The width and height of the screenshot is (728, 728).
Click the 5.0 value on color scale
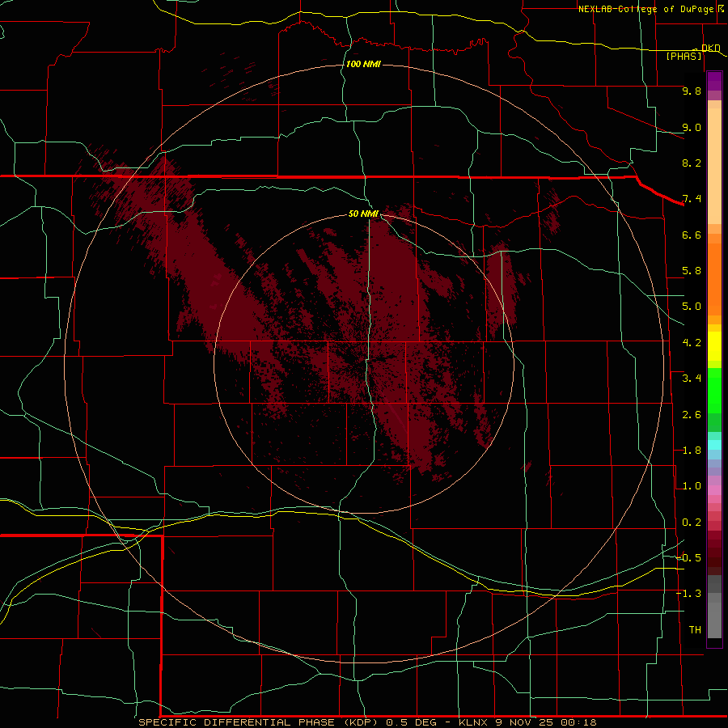click(692, 307)
